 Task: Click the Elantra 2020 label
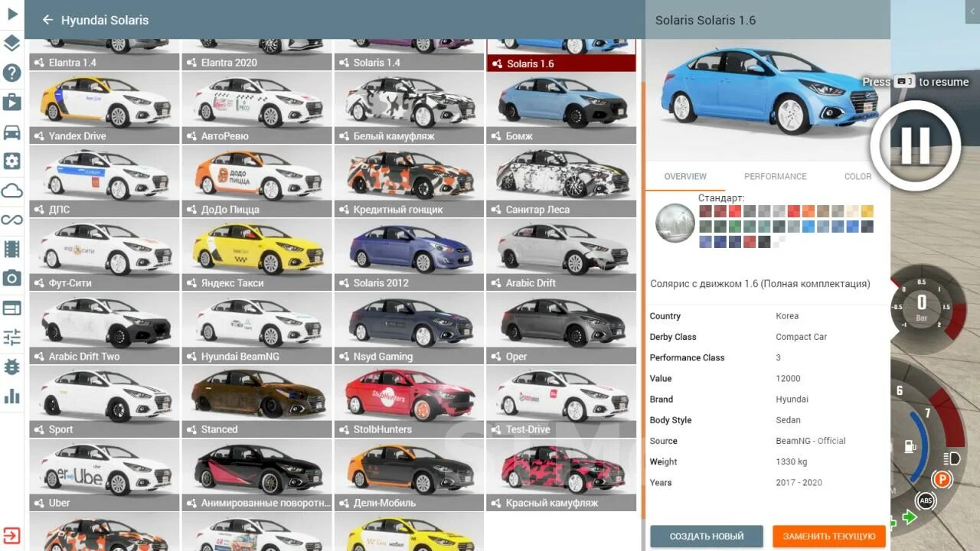click(x=229, y=63)
